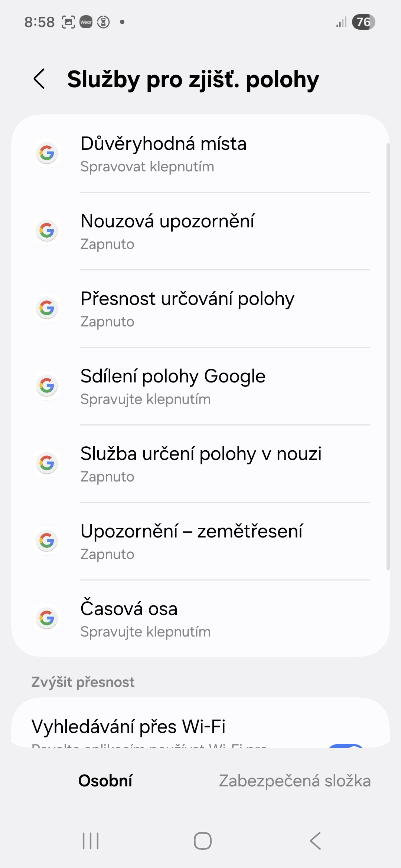Image resolution: width=401 pixels, height=868 pixels.
Task: Click the page scrollbar on right edge
Action: tap(388, 356)
